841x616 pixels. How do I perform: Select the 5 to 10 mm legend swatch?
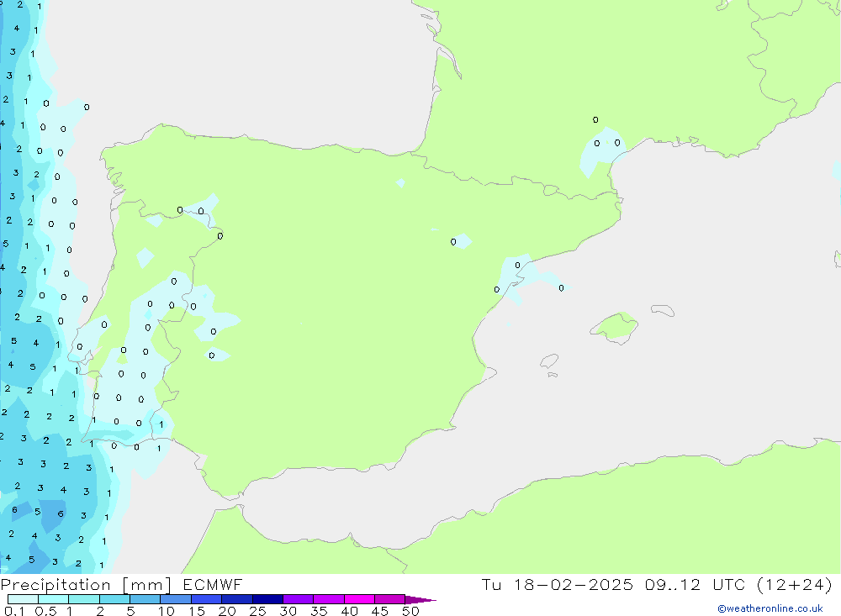pos(145,599)
